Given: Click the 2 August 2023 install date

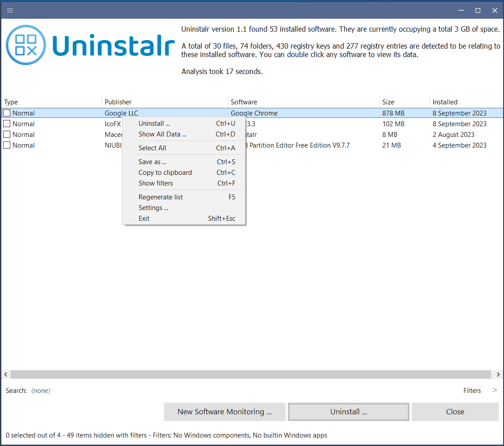Looking at the screenshot, I should (x=453, y=135).
